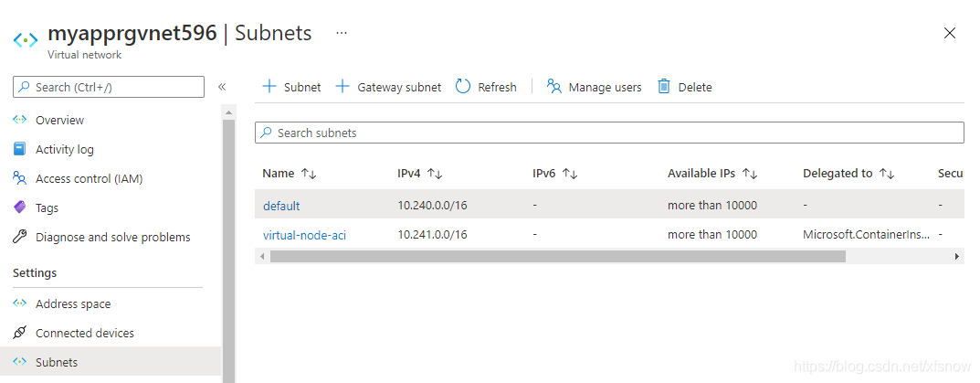Click the Delete trash can icon
980x383 pixels.
[664, 86]
